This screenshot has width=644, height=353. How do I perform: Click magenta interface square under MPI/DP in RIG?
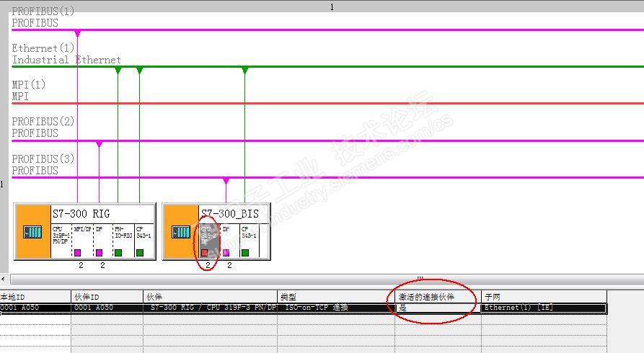tap(78, 253)
